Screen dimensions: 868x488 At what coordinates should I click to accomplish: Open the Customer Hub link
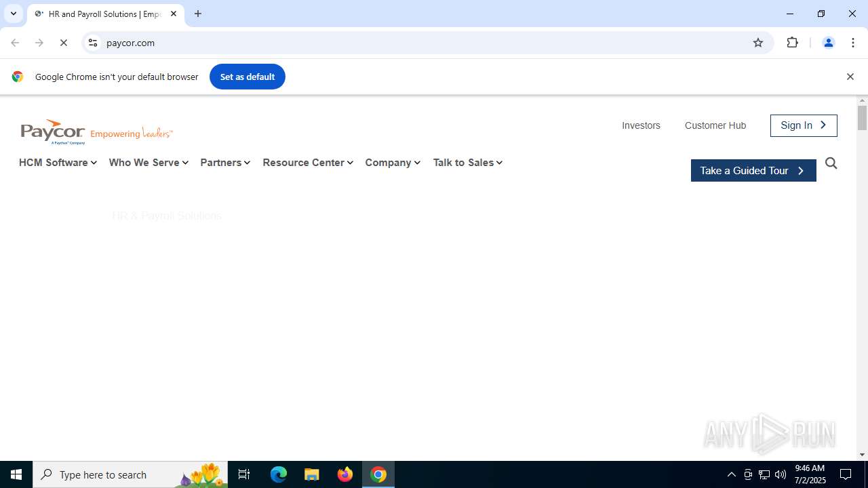pyautogui.click(x=715, y=125)
